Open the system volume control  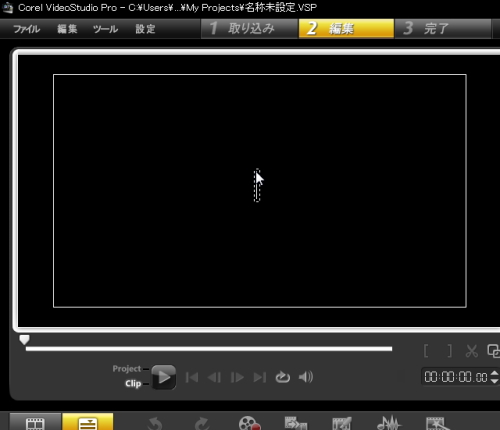point(306,377)
